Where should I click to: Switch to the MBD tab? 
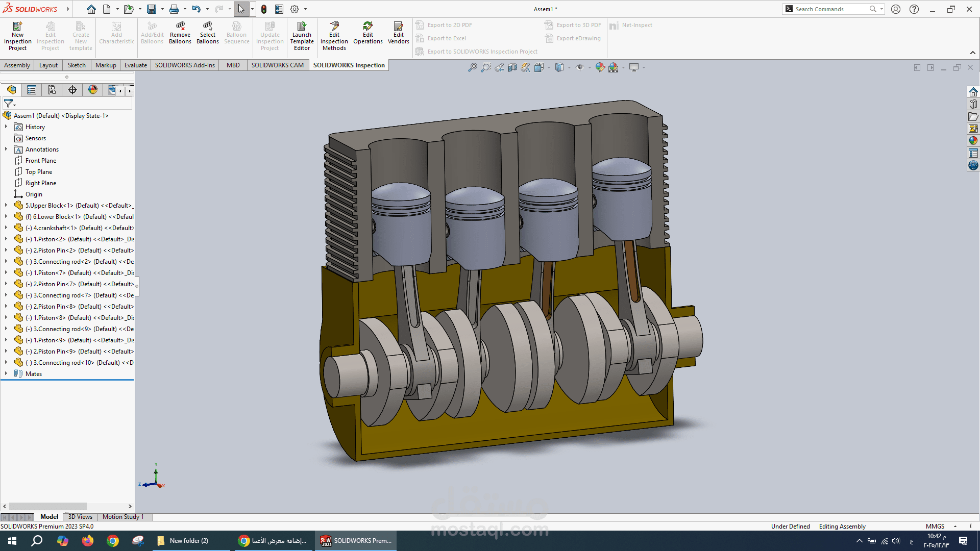click(233, 65)
